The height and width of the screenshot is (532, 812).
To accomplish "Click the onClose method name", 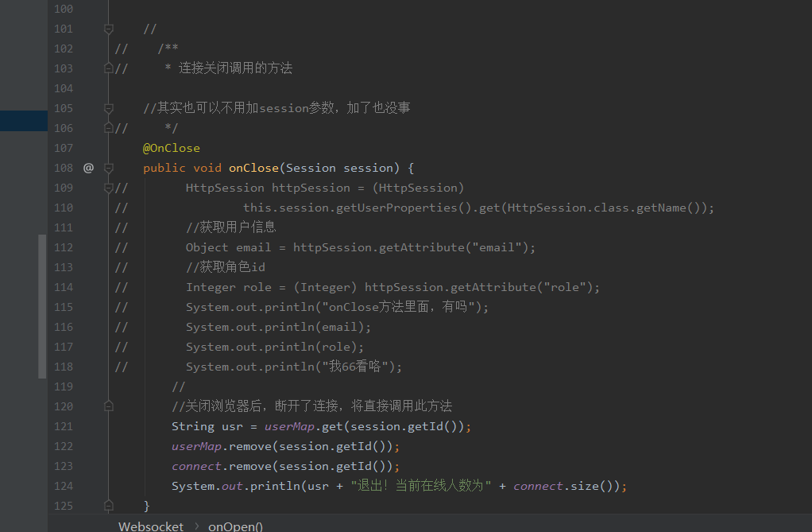I will point(253,168).
